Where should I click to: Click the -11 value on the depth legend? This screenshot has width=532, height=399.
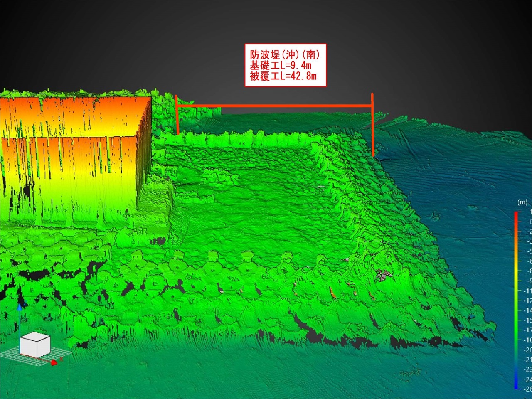tap(527, 291)
